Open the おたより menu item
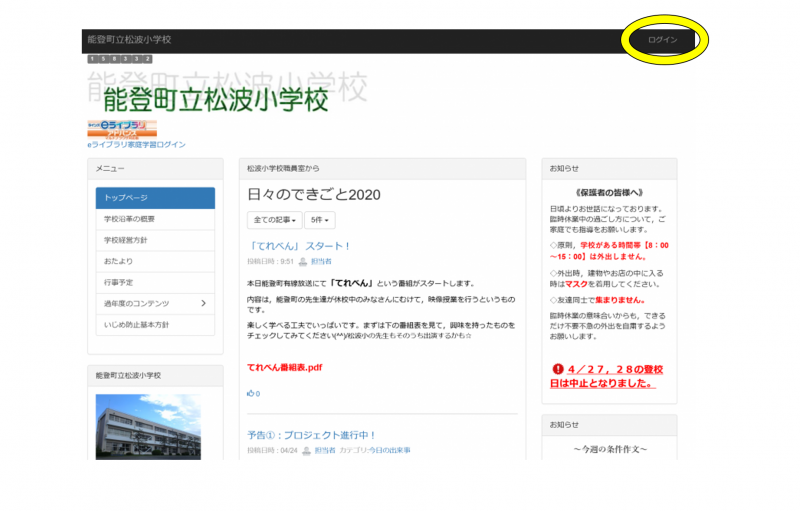This screenshot has width=800, height=511. click(x=155, y=261)
